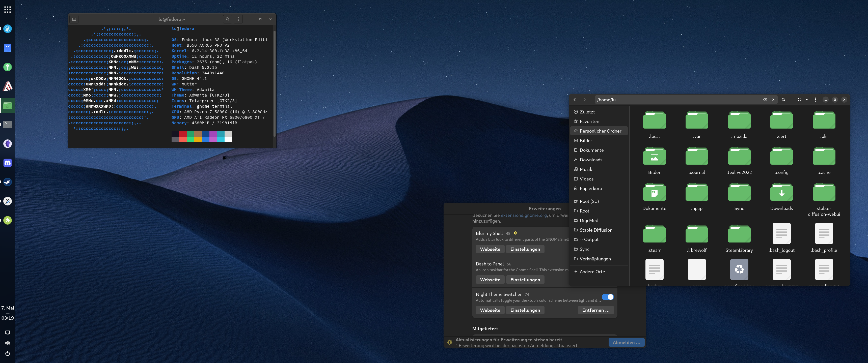Open the Digi Med bookmark
This screenshot has width=868, height=363.
point(599,221)
